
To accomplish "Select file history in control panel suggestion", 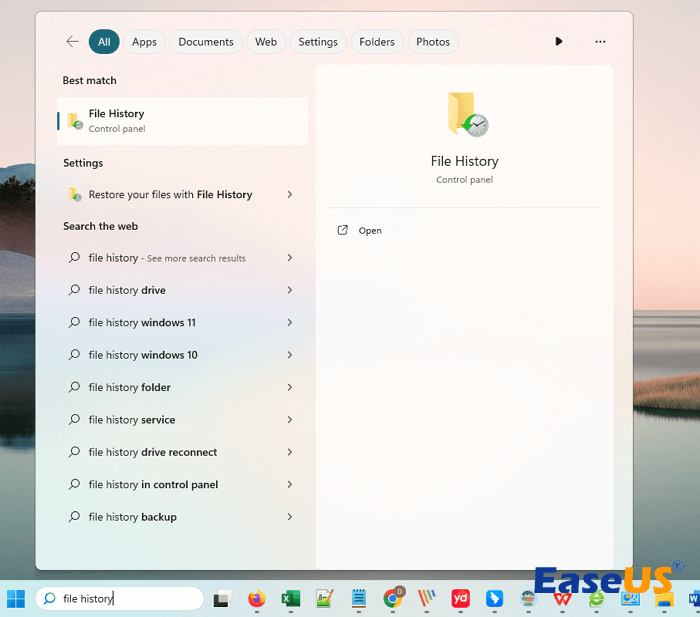I will [x=153, y=485].
